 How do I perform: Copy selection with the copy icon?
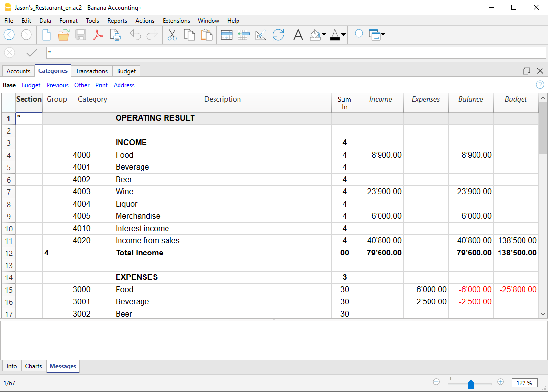190,35
